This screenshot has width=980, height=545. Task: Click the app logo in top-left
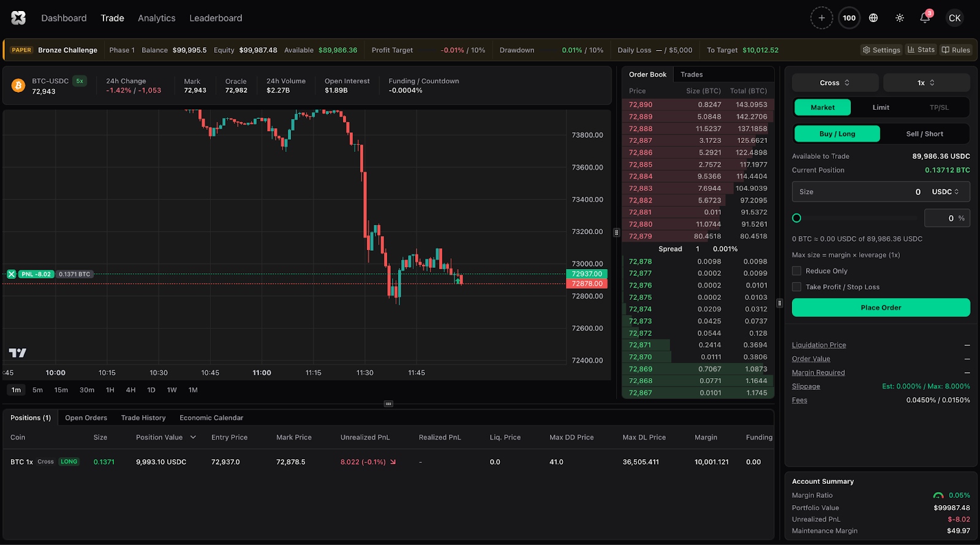point(18,18)
